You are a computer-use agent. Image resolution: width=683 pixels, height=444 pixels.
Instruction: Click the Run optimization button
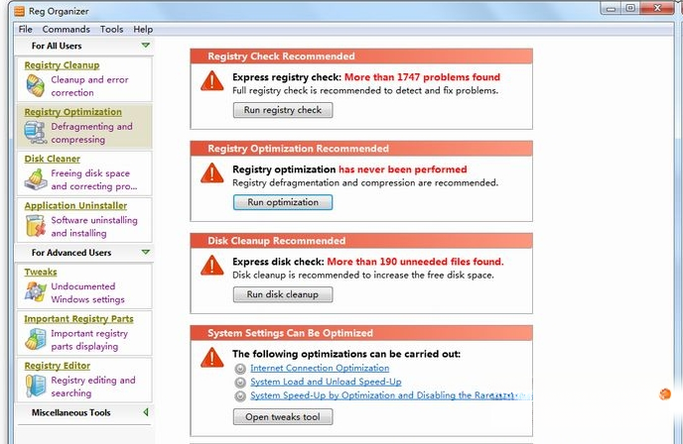tap(283, 202)
